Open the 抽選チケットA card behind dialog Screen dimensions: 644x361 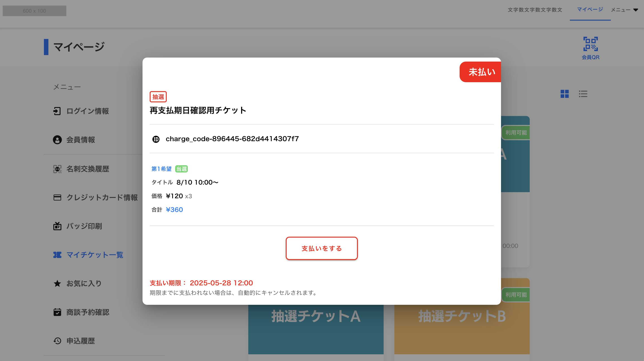coord(316,329)
